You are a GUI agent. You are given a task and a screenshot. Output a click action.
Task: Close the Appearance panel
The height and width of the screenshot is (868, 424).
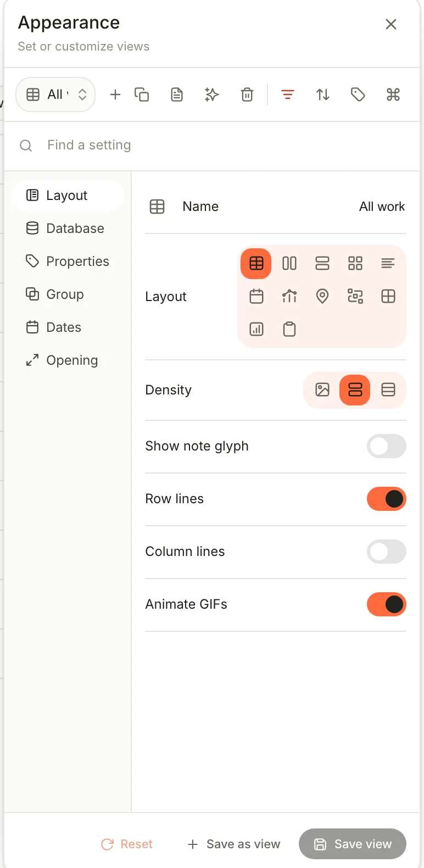click(391, 24)
